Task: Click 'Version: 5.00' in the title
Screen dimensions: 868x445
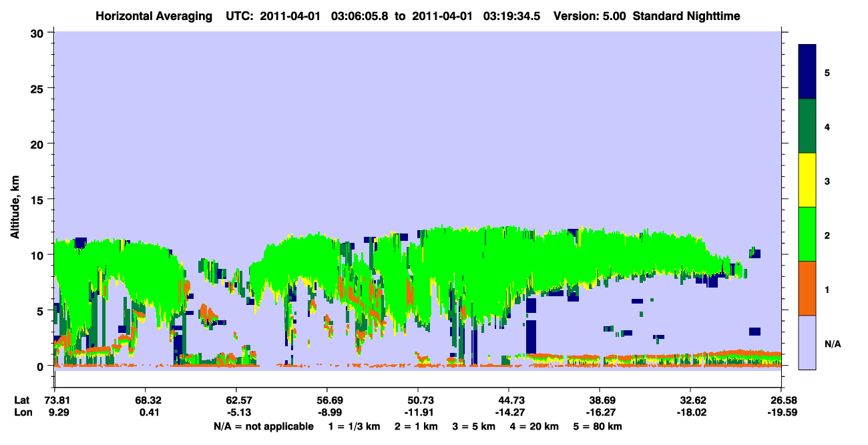Action: [x=589, y=15]
